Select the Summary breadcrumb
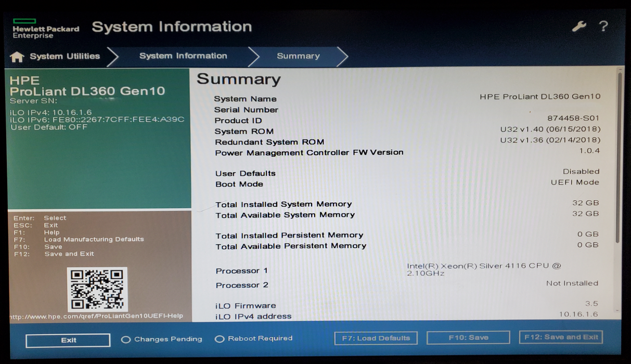Viewport: 631px width, 364px height. (x=298, y=56)
